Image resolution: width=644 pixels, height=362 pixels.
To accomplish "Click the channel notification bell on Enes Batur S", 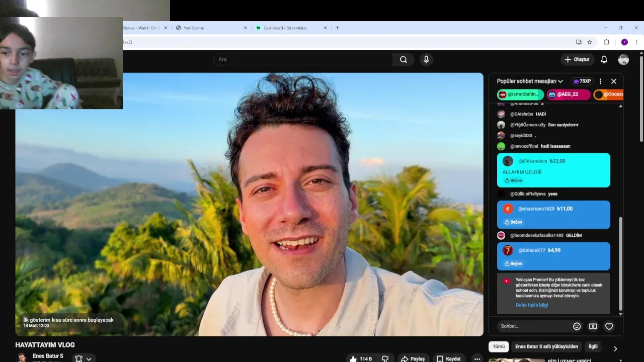I will (78, 358).
